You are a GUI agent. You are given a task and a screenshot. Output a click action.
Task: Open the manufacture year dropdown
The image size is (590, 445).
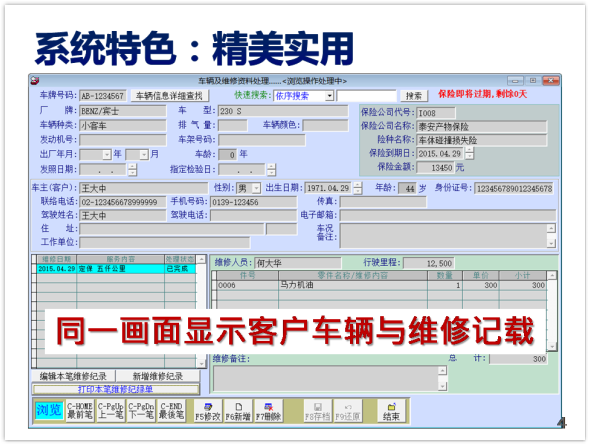[107, 155]
